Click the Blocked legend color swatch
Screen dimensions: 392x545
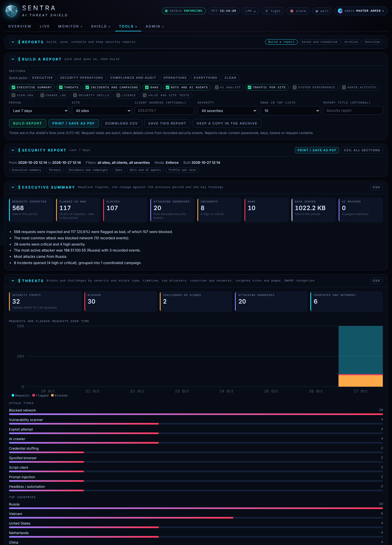point(53,395)
